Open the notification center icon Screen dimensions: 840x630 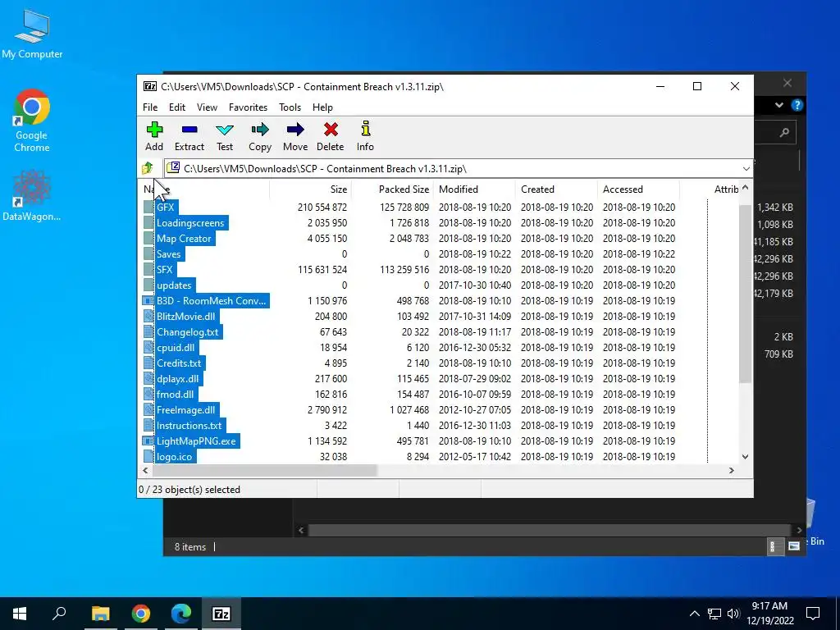point(813,614)
